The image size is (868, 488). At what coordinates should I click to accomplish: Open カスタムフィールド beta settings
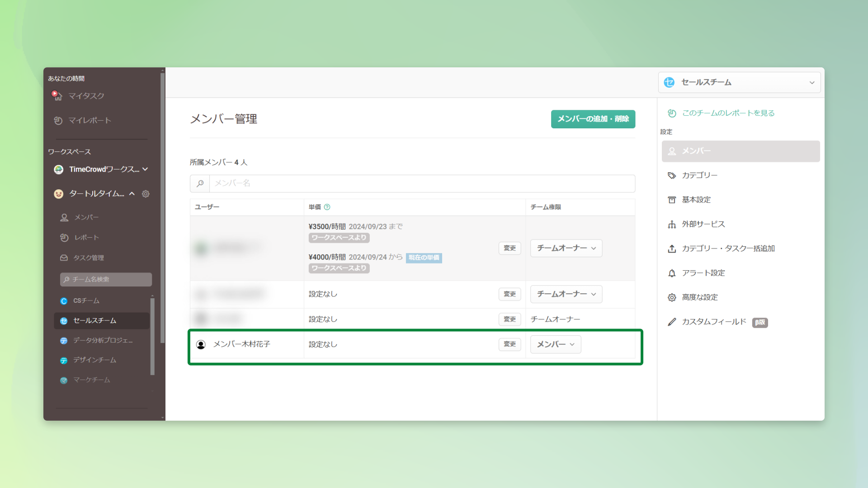pos(714,322)
